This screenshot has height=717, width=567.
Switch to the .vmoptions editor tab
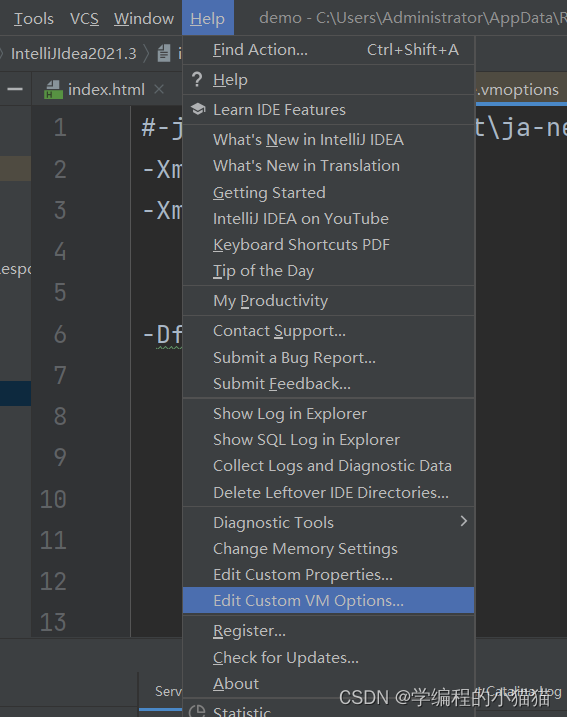point(521,89)
